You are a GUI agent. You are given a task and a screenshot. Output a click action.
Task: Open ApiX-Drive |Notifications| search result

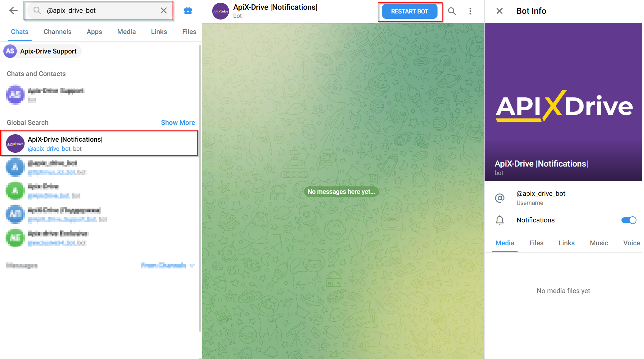99,144
